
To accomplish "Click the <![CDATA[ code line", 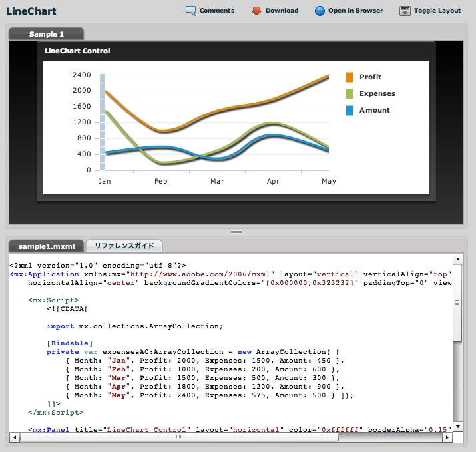I will coord(67,309).
